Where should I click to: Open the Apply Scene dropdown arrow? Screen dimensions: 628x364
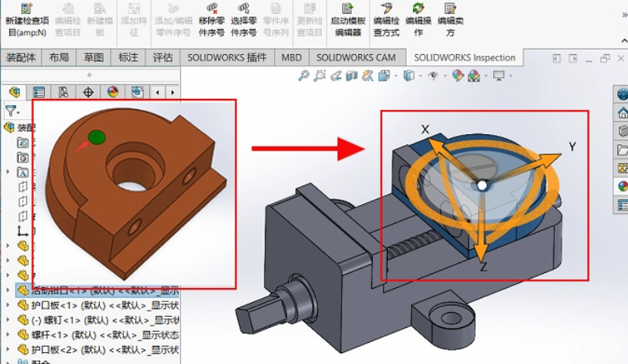(486, 75)
